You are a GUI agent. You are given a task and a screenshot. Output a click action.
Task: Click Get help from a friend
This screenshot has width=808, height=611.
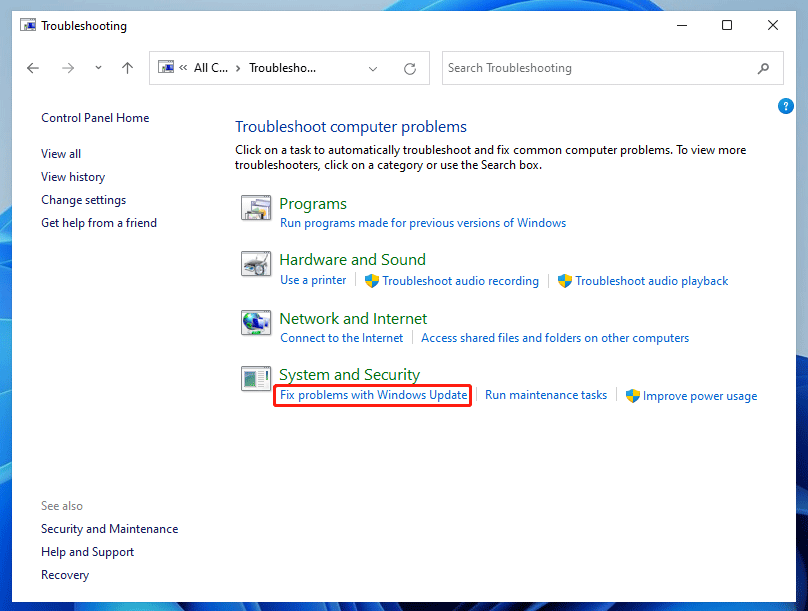click(99, 223)
